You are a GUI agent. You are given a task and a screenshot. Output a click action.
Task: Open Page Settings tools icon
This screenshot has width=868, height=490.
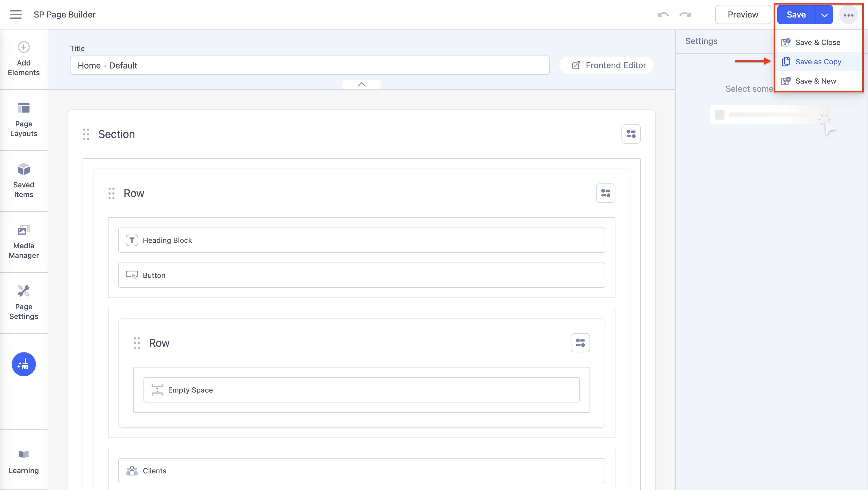coord(24,291)
